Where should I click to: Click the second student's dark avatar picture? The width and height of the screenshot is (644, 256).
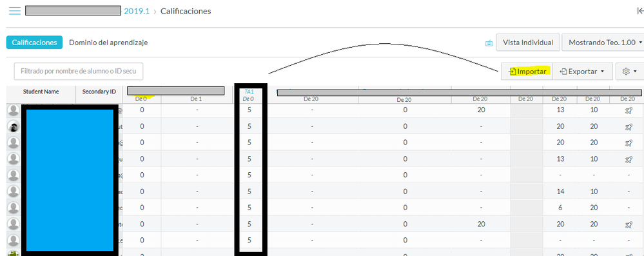(x=14, y=126)
